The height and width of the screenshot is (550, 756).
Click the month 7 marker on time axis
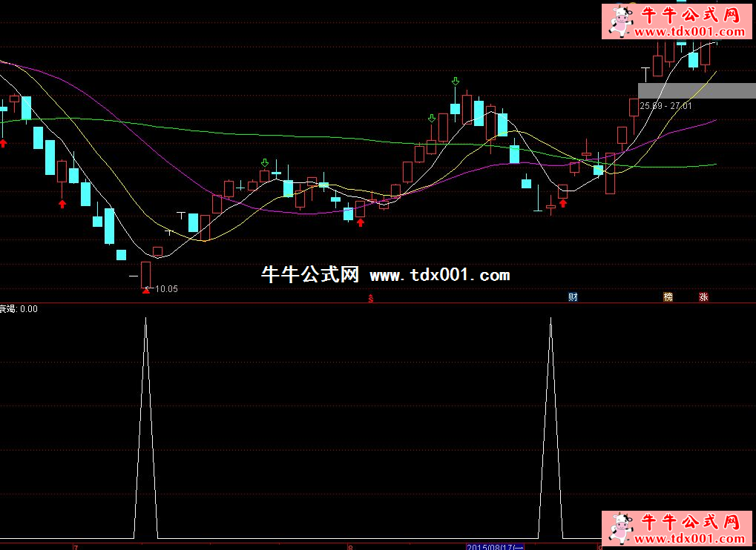(76, 548)
